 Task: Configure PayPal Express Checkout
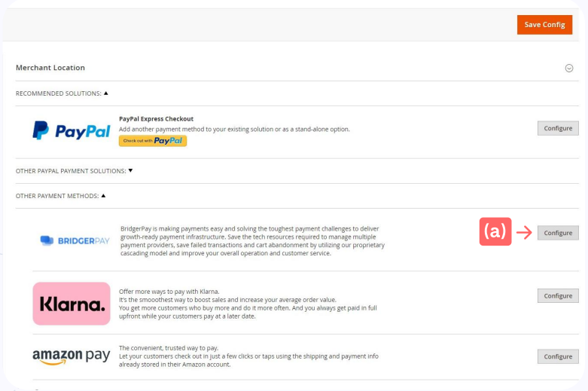tap(558, 128)
